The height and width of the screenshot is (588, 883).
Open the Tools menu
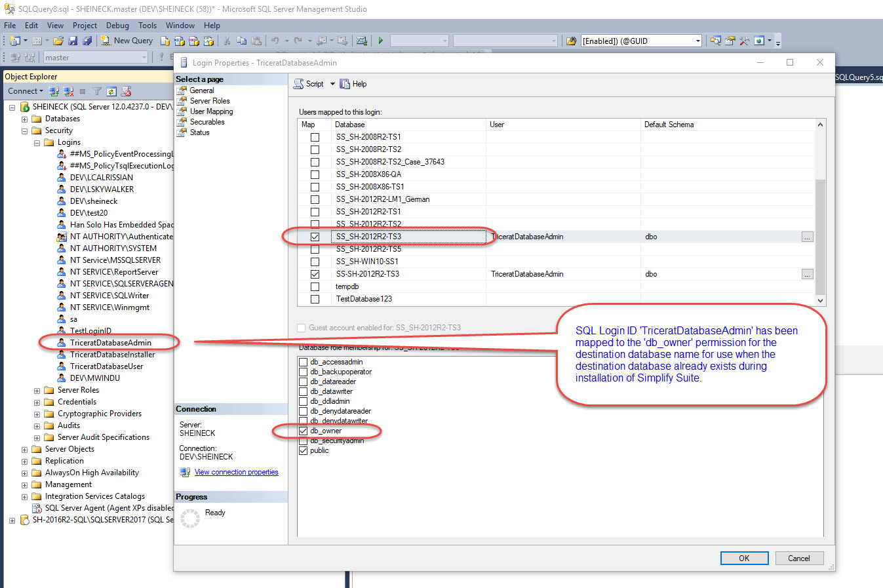[x=147, y=26]
